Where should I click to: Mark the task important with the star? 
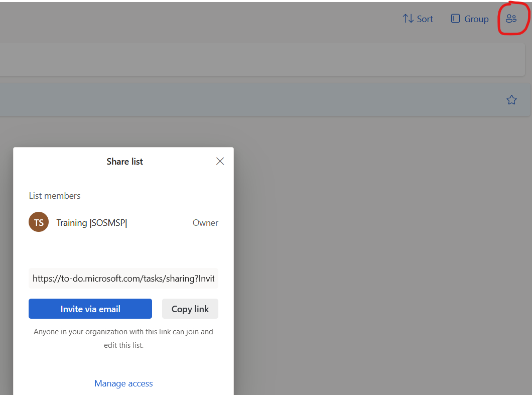pyautogui.click(x=511, y=100)
